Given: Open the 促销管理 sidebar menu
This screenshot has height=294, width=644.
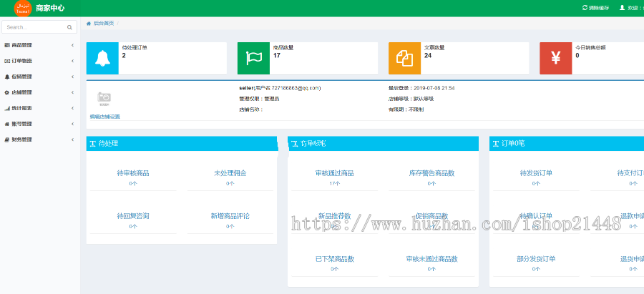Looking at the screenshot, I should click(x=40, y=77).
